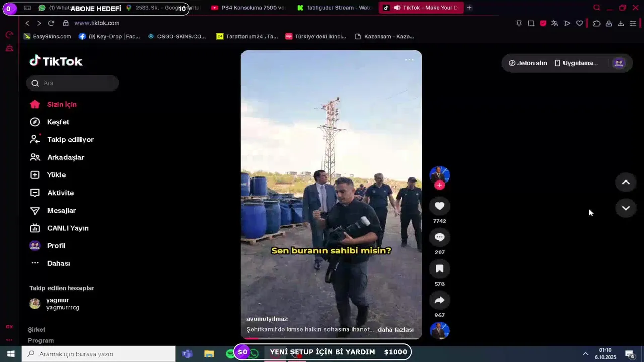Open Mesajlar inbox
This screenshot has width=644, height=362.
(53, 210)
